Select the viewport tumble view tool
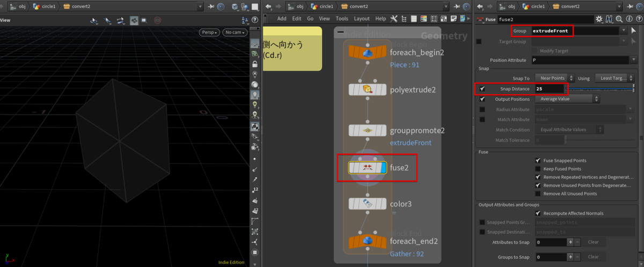The height and width of the screenshot is (267, 644). click(x=94, y=20)
